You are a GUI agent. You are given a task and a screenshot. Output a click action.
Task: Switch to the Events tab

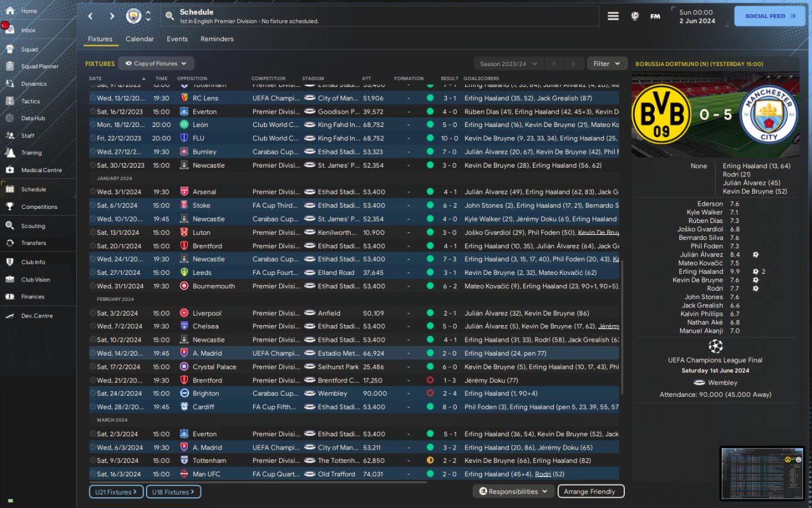(x=177, y=39)
